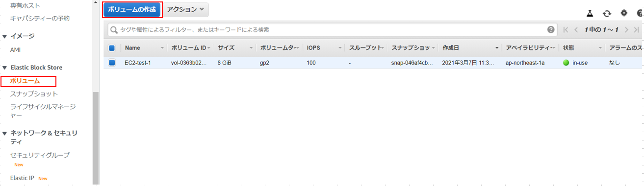644x186 pixels.
Task: Open セキュリティグループ in sidebar
Action: [x=40, y=155]
